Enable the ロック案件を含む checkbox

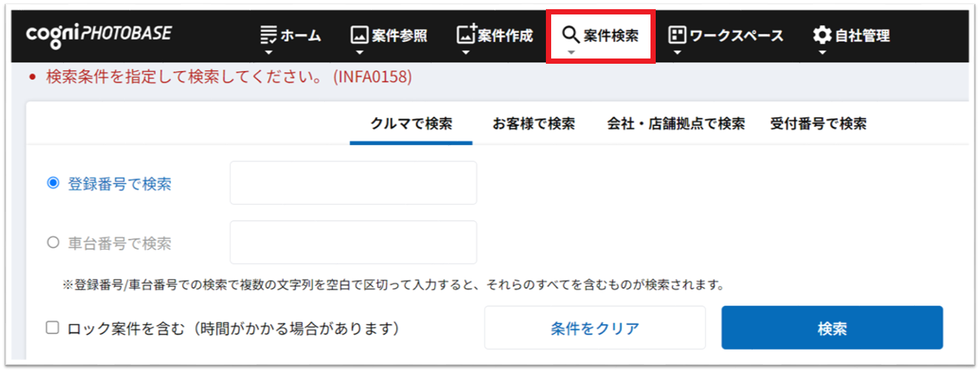(x=53, y=327)
